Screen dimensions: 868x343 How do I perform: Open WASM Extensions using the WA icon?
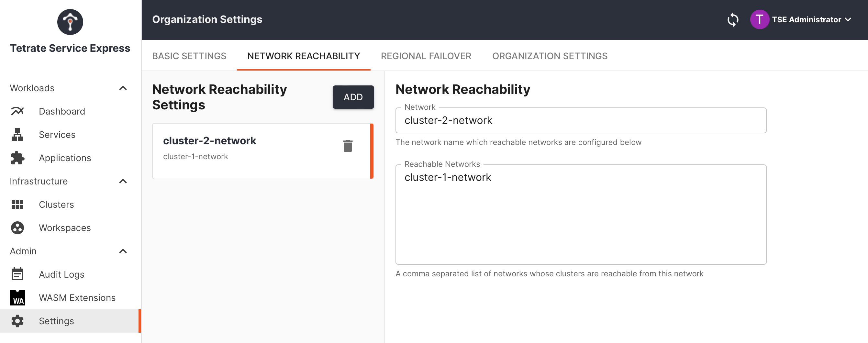click(17, 297)
